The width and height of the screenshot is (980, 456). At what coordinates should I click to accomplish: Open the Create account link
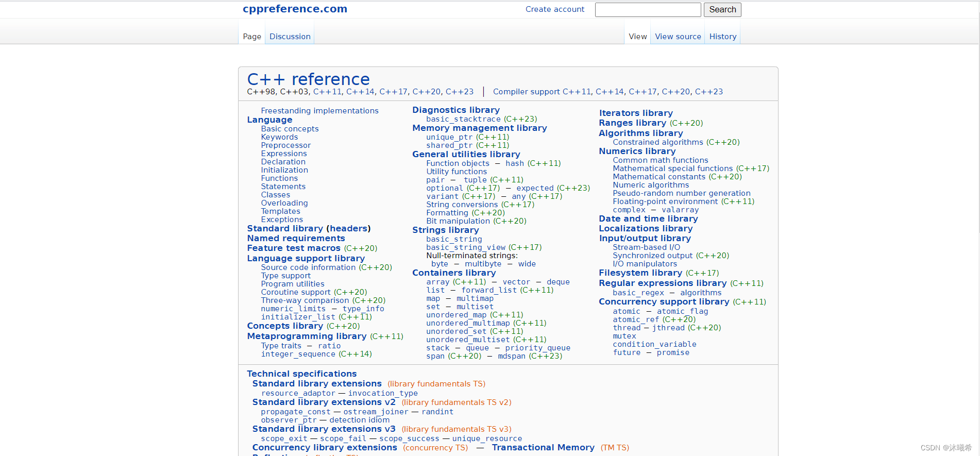555,9
